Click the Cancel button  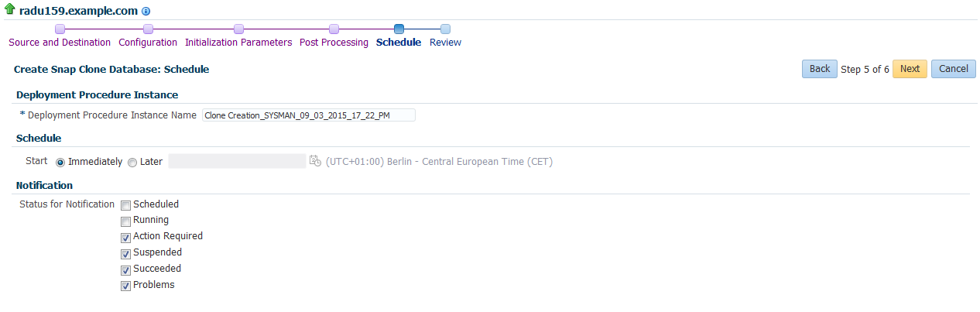[953, 69]
